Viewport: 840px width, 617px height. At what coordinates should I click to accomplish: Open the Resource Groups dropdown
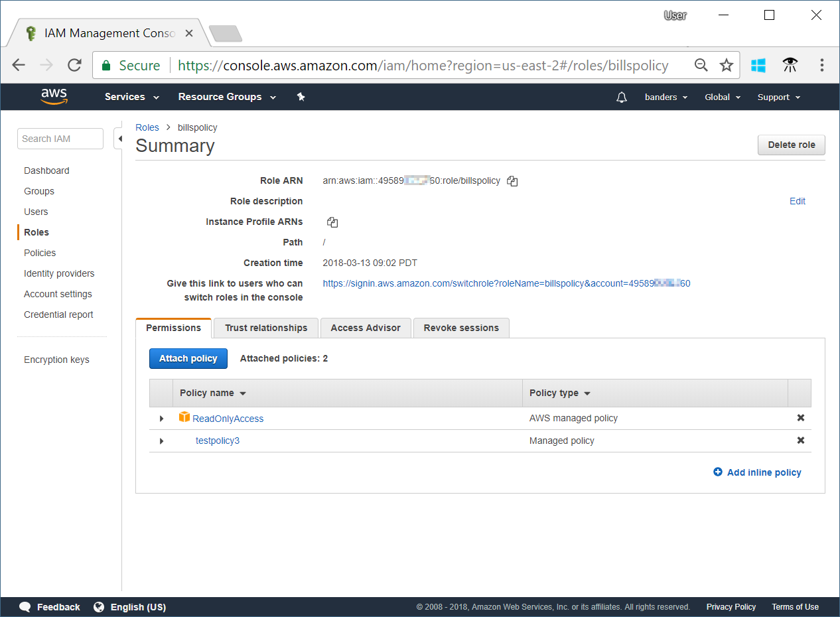tap(227, 97)
